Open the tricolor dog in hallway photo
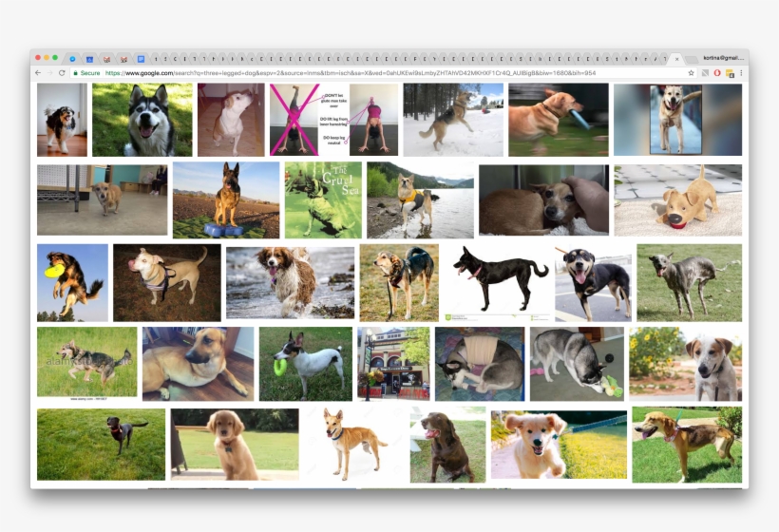This screenshot has height=532, width=779. coord(62,120)
